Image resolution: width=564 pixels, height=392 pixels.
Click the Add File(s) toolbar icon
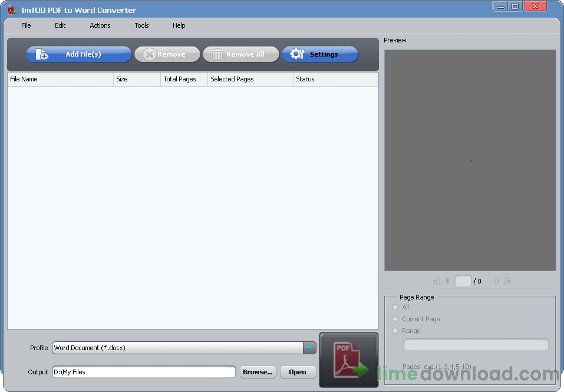40,54
